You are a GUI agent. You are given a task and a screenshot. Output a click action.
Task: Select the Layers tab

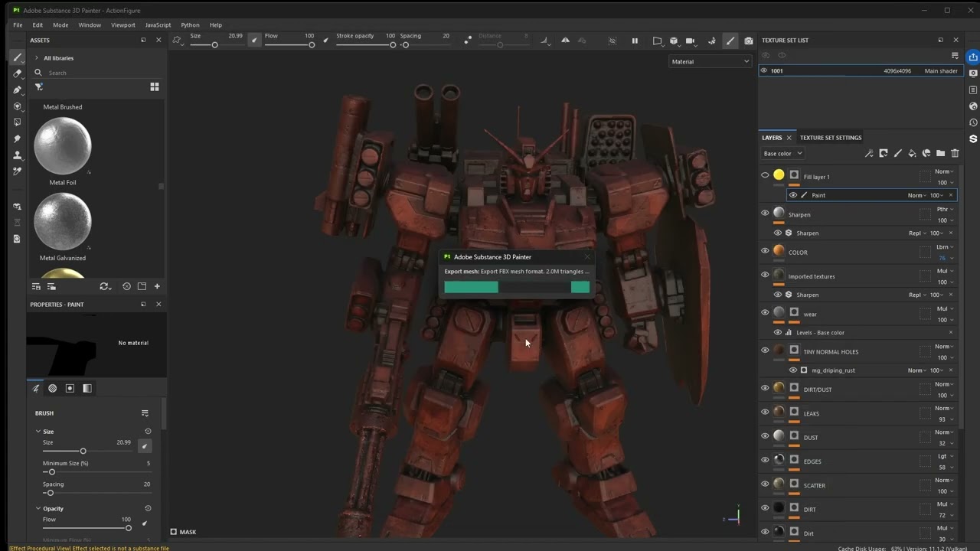point(772,138)
